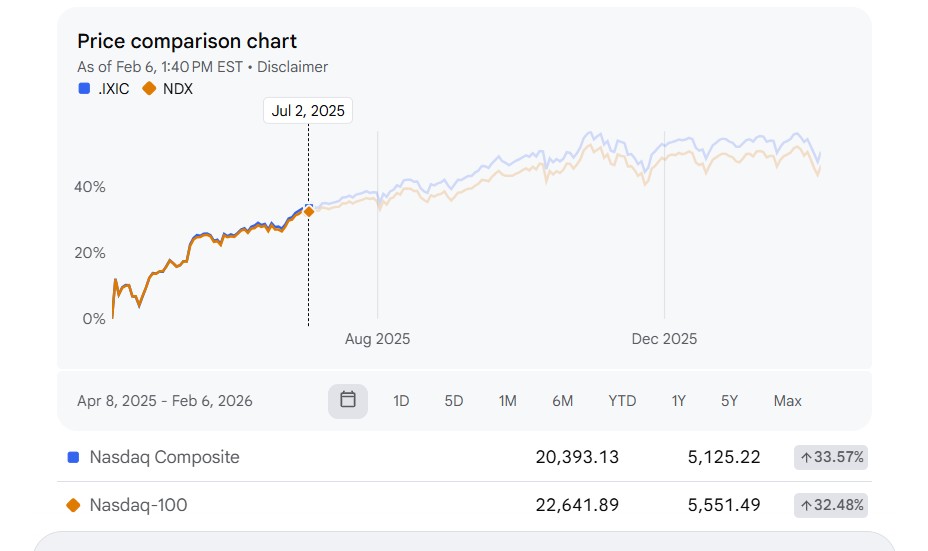Select the 1D time range
928x551 pixels.
(x=401, y=401)
